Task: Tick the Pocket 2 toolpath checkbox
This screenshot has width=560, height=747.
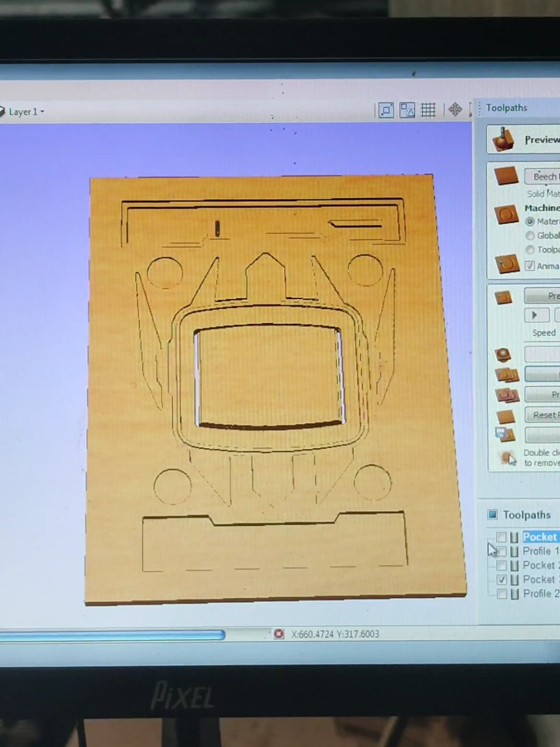Action: click(501, 565)
